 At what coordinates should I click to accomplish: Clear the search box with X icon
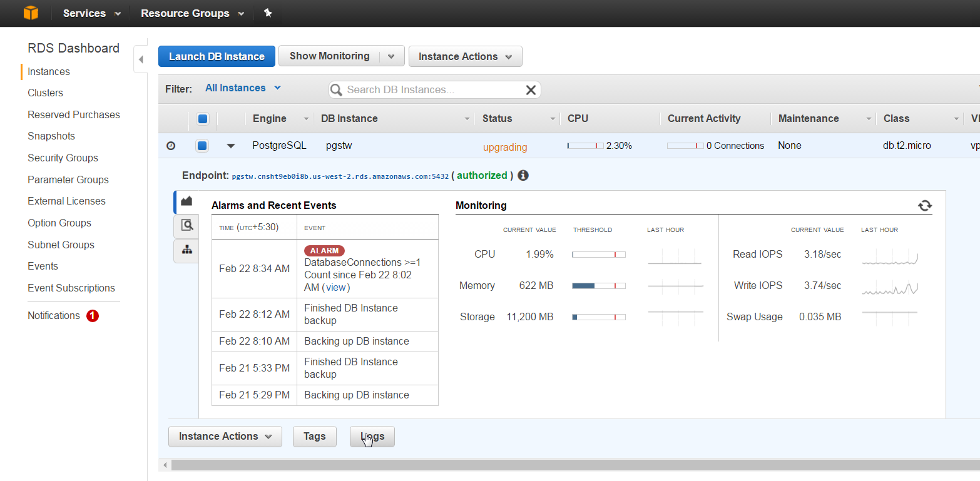(531, 90)
